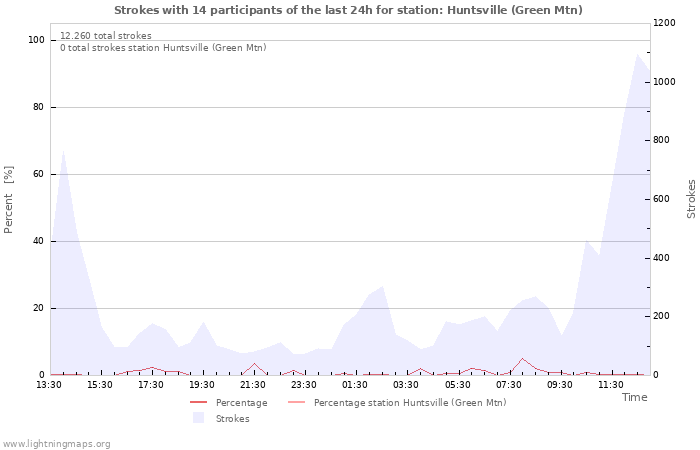
Task: Toggle the Strokes legend label
Action: tap(233, 419)
